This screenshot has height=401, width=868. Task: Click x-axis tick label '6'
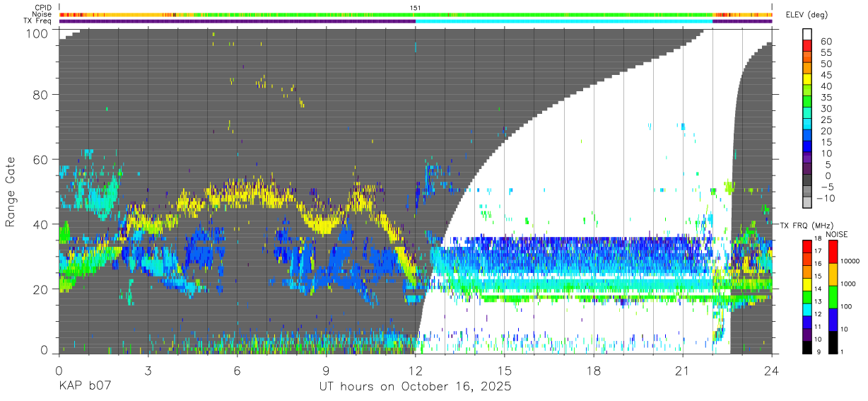point(237,370)
